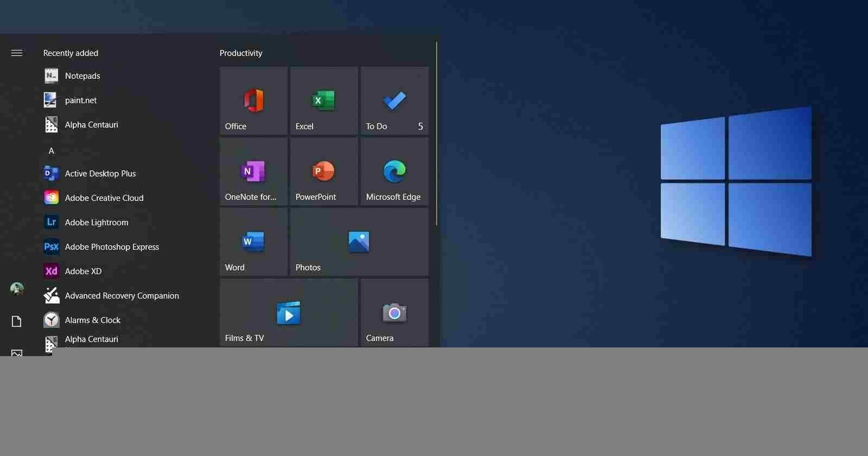Viewport: 868px width, 456px height.
Task: Click the Adobe Creative Cloud icon
Action: pyautogui.click(x=51, y=198)
